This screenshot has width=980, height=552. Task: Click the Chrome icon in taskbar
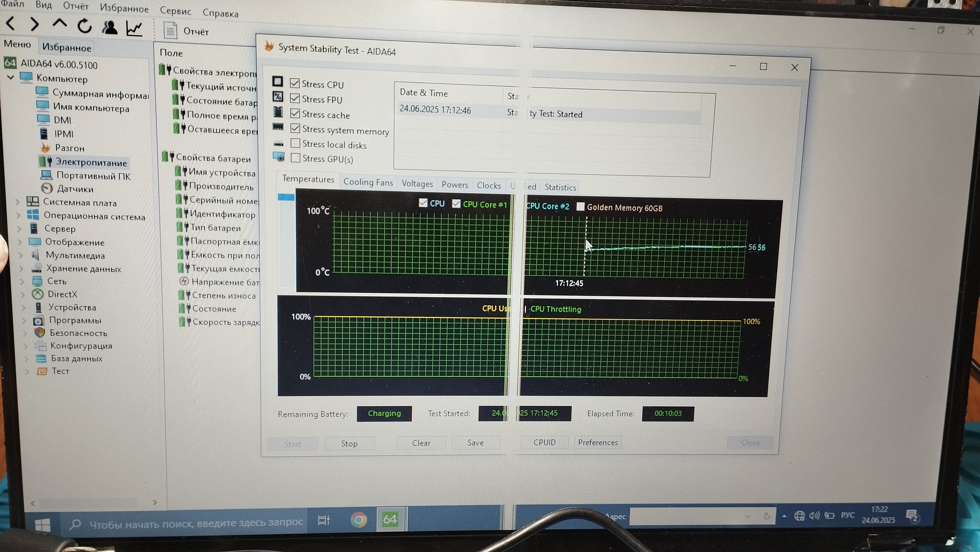click(x=358, y=520)
